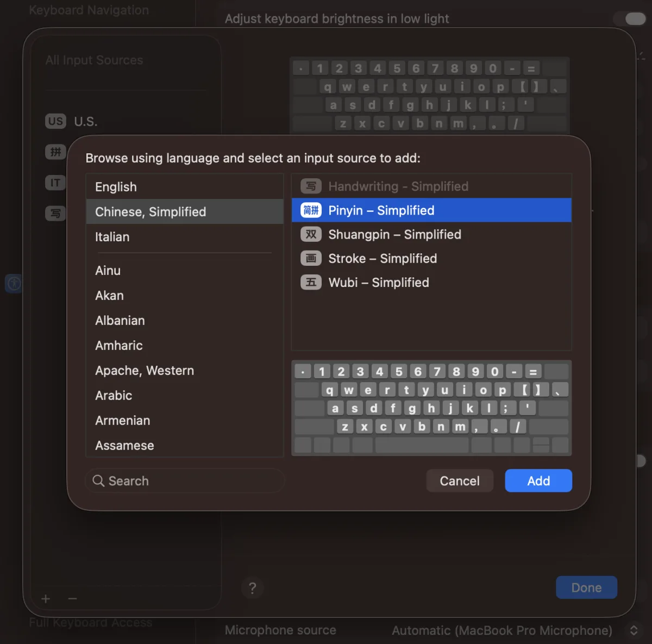Click the Done button in background sheet
652x644 pixels.
586,587
